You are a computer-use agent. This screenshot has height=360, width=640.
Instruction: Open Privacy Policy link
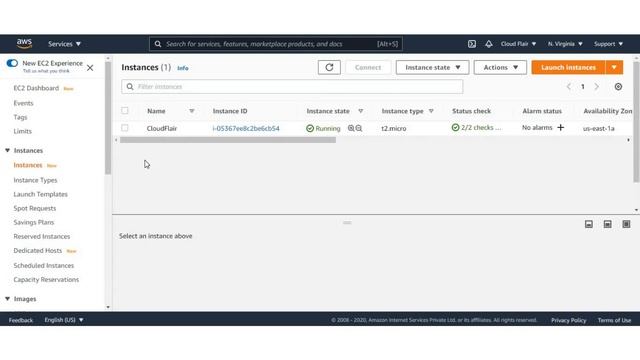568,320
